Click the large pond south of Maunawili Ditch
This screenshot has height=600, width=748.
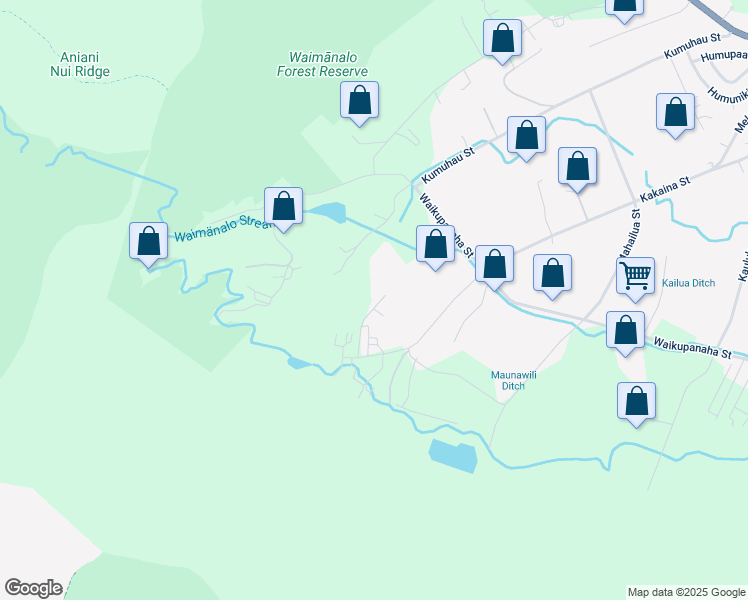point(453,456)
